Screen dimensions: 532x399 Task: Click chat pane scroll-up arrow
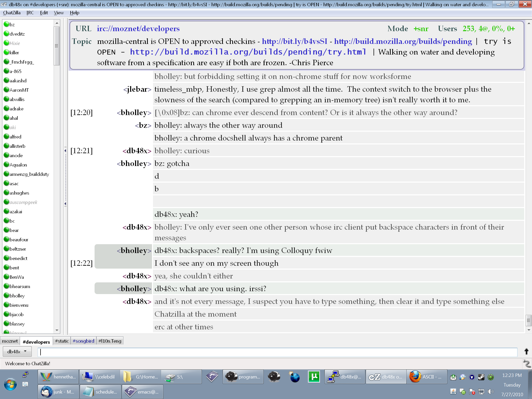[529, 23]
